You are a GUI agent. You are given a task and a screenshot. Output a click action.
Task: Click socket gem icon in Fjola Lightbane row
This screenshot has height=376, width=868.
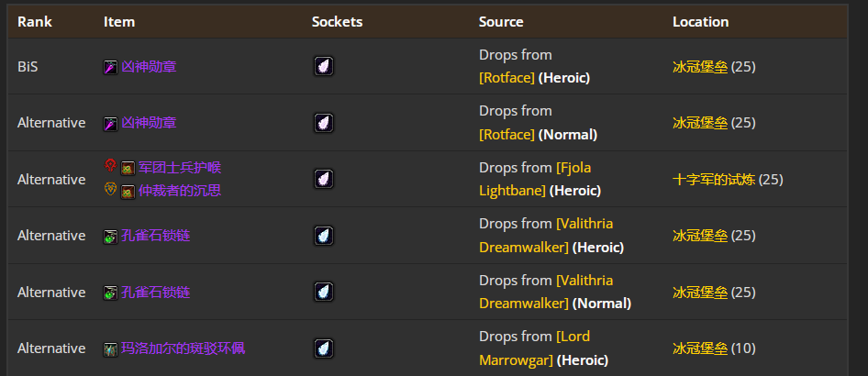click(x=323, y=179)
